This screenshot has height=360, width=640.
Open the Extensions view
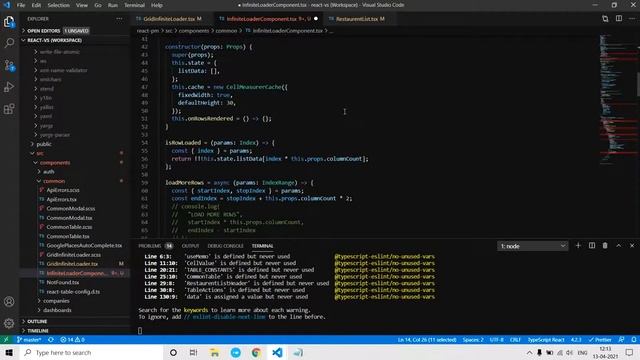click(x=9, y=109)
